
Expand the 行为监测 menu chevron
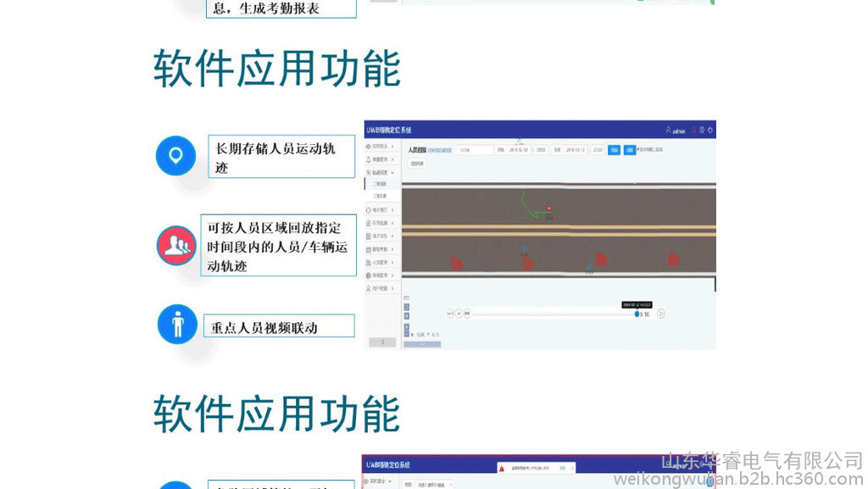(392, 223)
